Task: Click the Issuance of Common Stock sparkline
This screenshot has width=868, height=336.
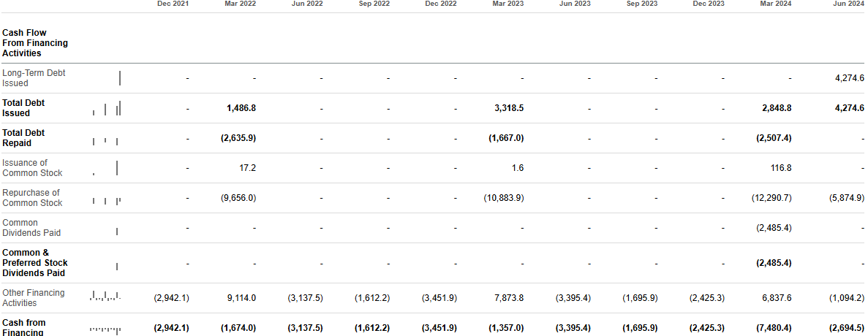Action: click(106, 168)
